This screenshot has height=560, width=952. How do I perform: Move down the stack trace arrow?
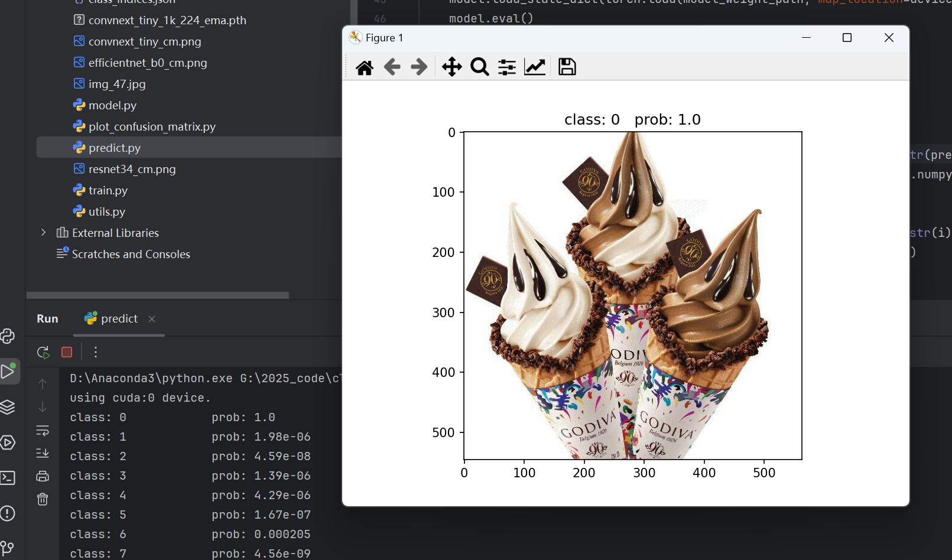pos(43,408)
